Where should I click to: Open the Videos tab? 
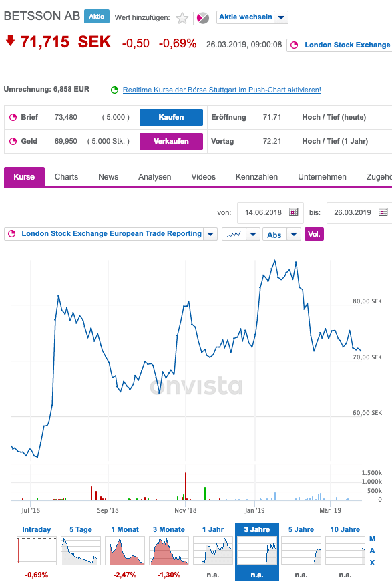click(203, 177)
